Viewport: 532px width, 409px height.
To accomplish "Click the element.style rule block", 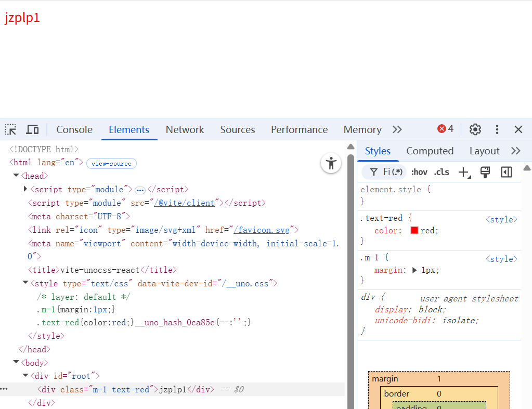I will 439,195.
